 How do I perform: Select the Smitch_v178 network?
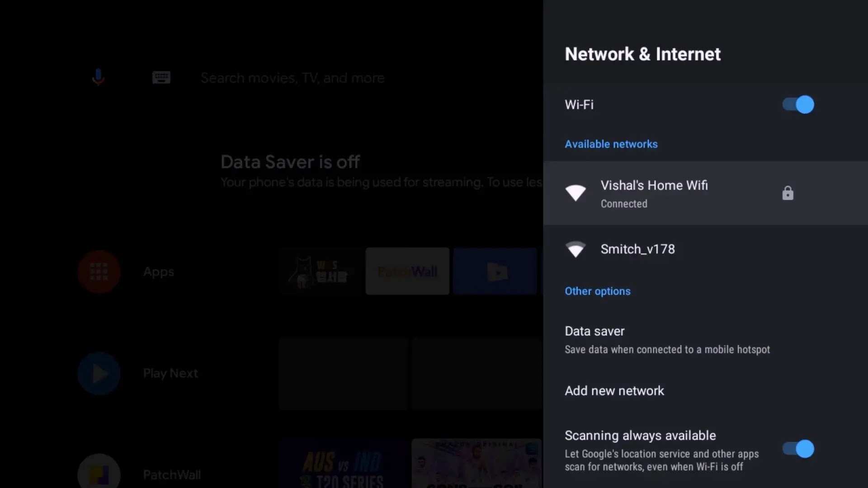click(x=637, y=249)
